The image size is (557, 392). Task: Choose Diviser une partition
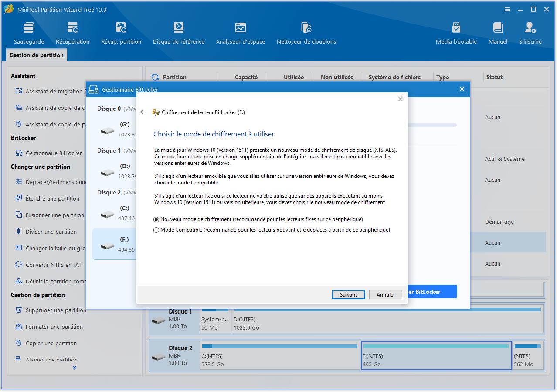46,232
